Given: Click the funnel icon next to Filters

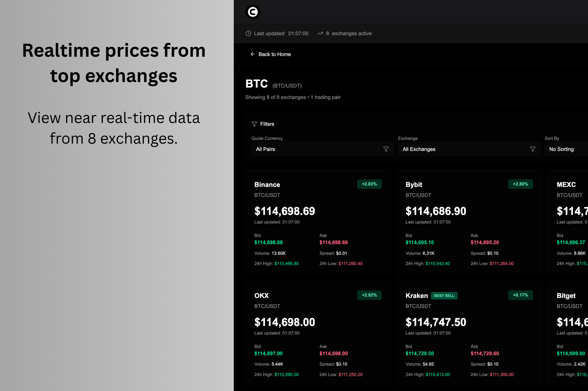Looking at the screenshot, I should (254, 124).
